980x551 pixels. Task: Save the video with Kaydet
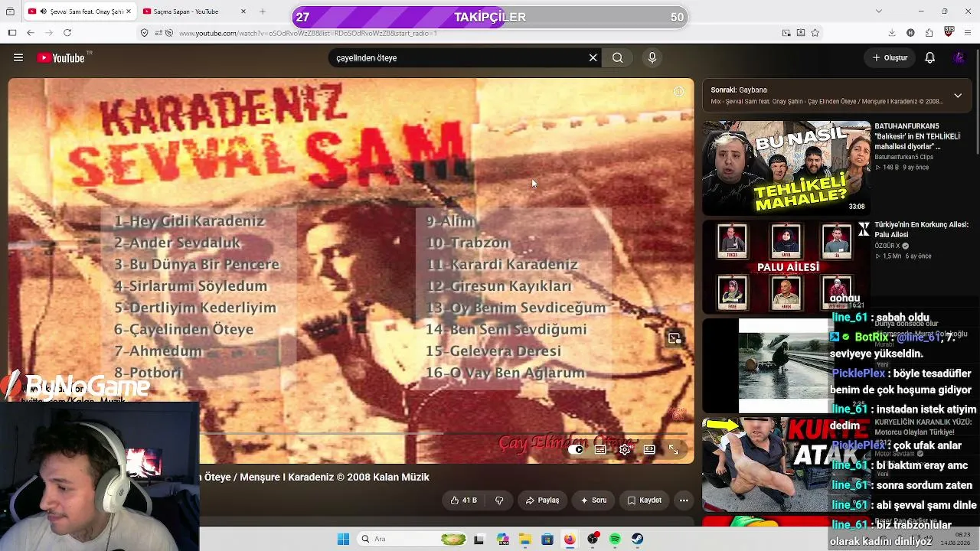coord(644,500)
